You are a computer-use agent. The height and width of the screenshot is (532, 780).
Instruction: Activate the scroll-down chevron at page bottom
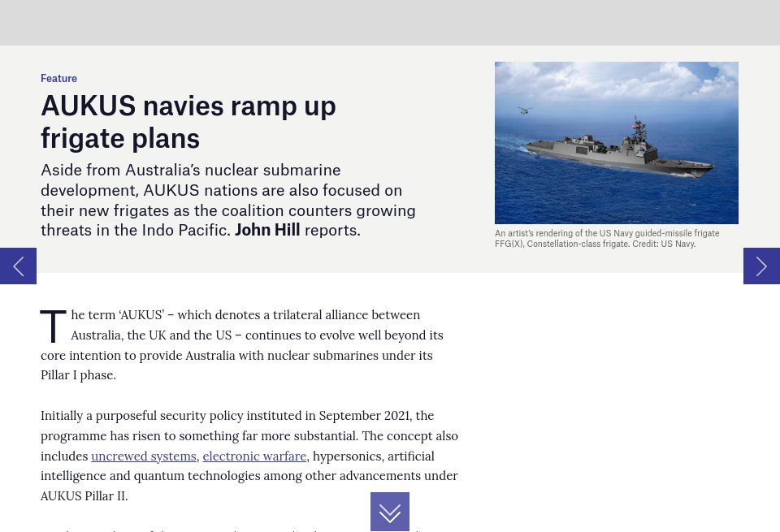click(390, 512)
